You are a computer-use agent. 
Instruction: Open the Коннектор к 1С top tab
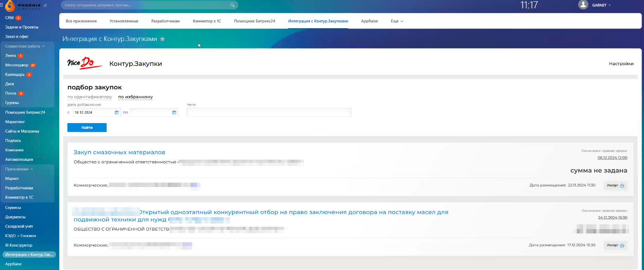207,21
